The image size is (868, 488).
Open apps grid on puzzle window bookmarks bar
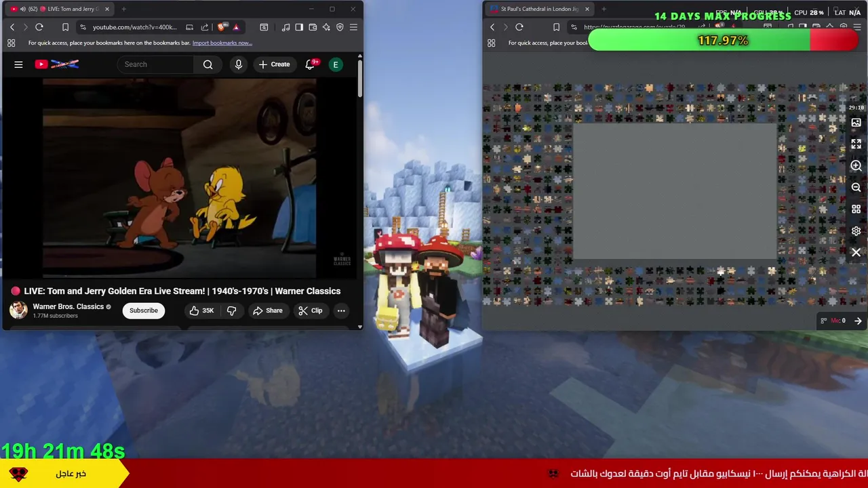(492, 43)
